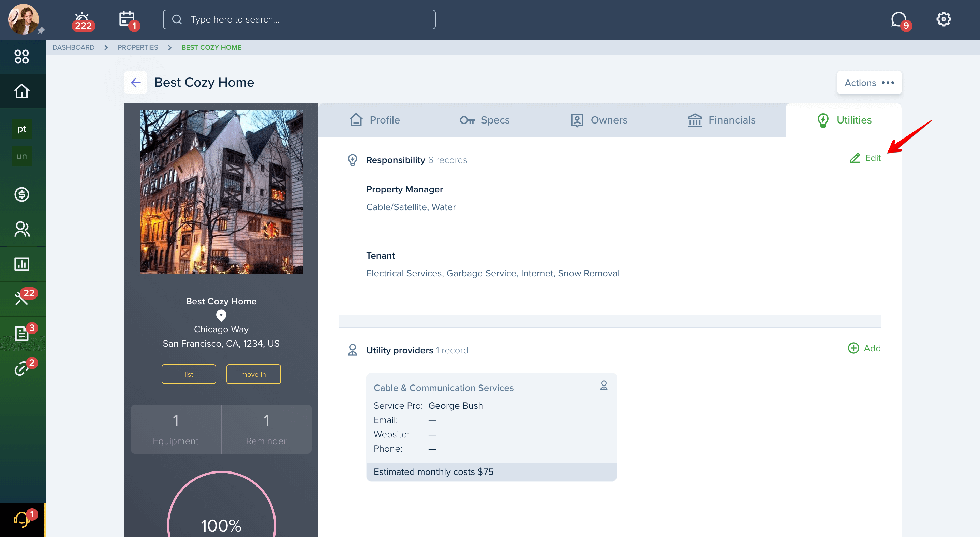Open the 1 Equipment counter tile
Image resolution: width=980 pixels, height=537 pixels.
pos(176,429)
